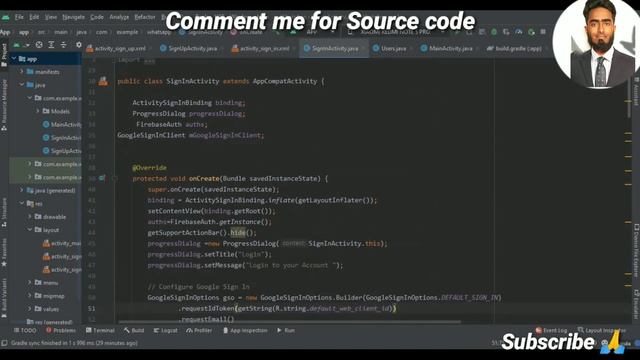The width and height of the screenshot is (640, 360).
Task: Click the Android Studio logo icon
Action: coord(6,18)
